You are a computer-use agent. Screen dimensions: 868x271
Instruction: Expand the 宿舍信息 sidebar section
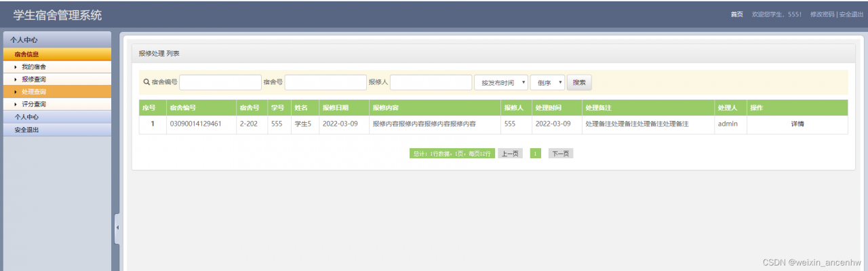57,54
